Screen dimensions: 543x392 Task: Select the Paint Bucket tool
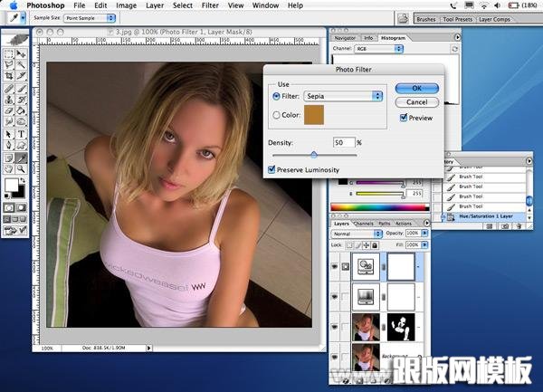(21, 110)
